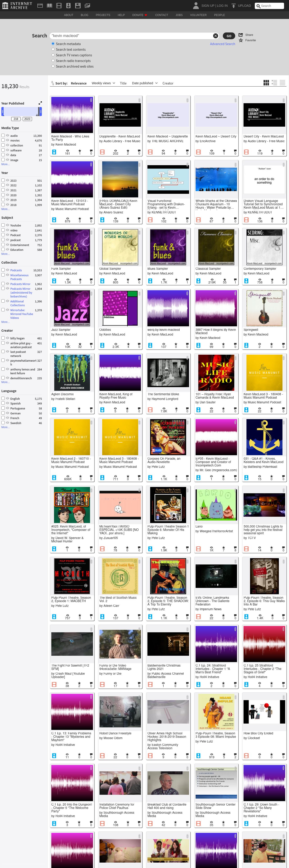Select Search archived web sites option
Image resolution: width=289 pixels, height=868 pixels.
point(53,66)
